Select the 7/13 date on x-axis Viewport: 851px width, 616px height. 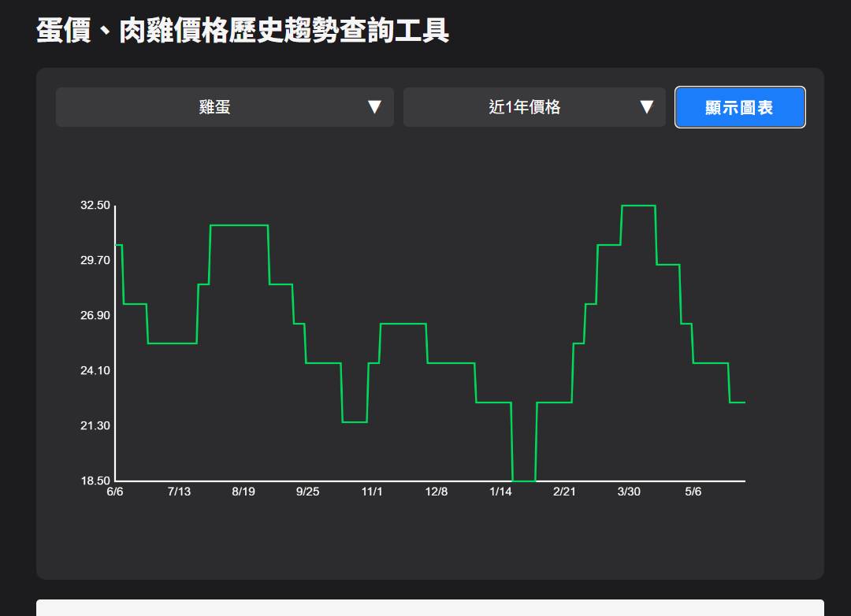(x=179, y=492)
